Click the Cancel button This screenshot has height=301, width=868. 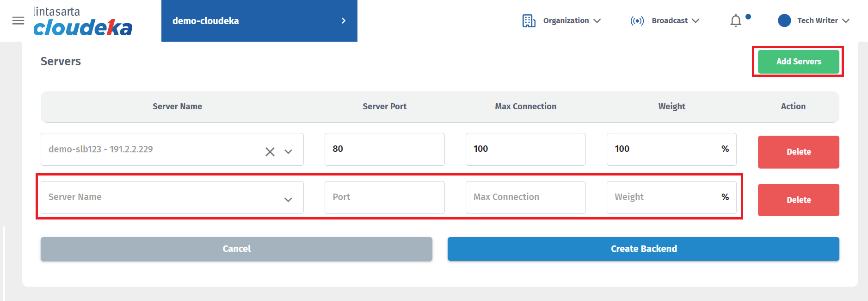point(236,249)
